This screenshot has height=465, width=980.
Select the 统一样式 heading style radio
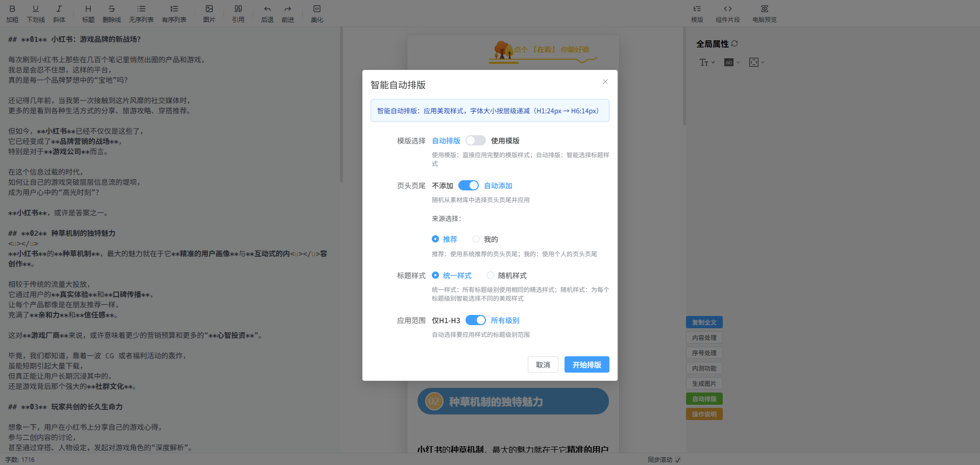pyautogui.click(x=435, y=275)
